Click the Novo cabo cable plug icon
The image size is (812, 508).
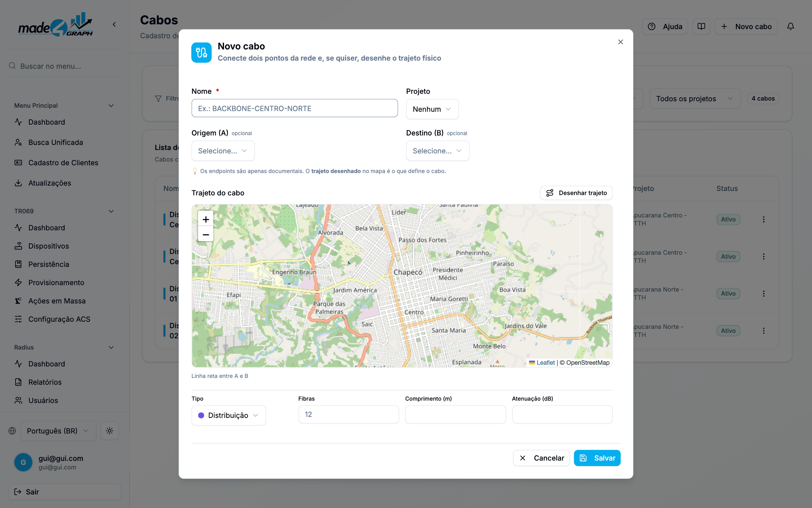(201, 52)
